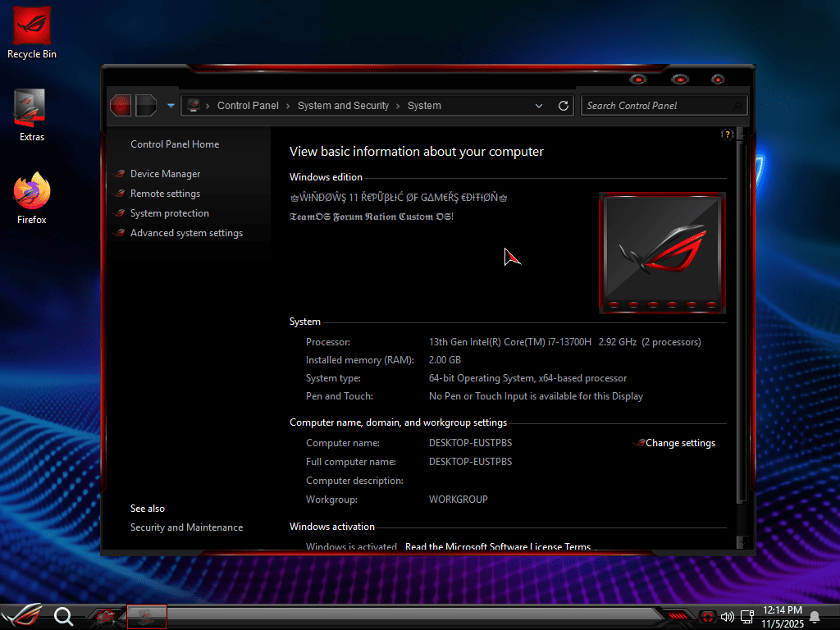This screenshot has width=840, height=630.
Task: Click the search magnifier icon in search box
Action: [737, 106]
